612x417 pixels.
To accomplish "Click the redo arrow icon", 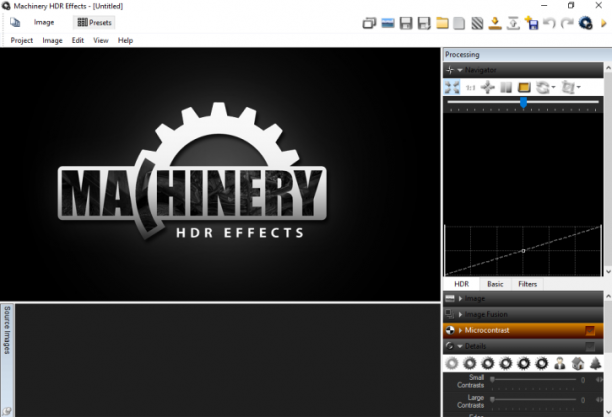I will (567, 23).
